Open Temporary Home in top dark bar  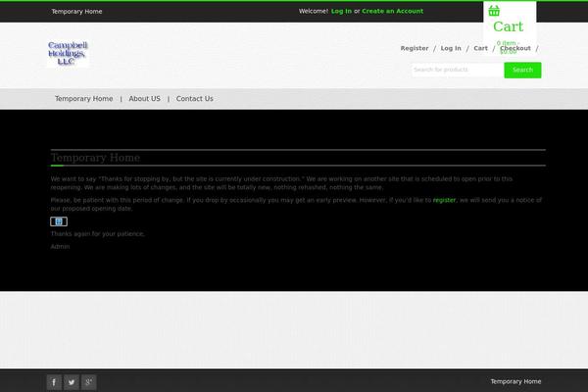coord(76,12)
